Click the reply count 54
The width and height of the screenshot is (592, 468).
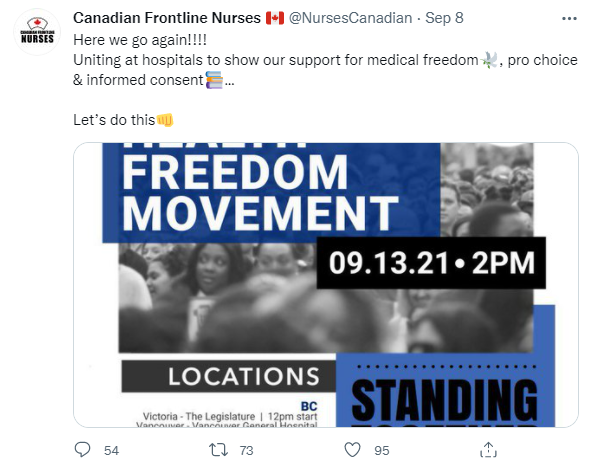coord(111,450)
